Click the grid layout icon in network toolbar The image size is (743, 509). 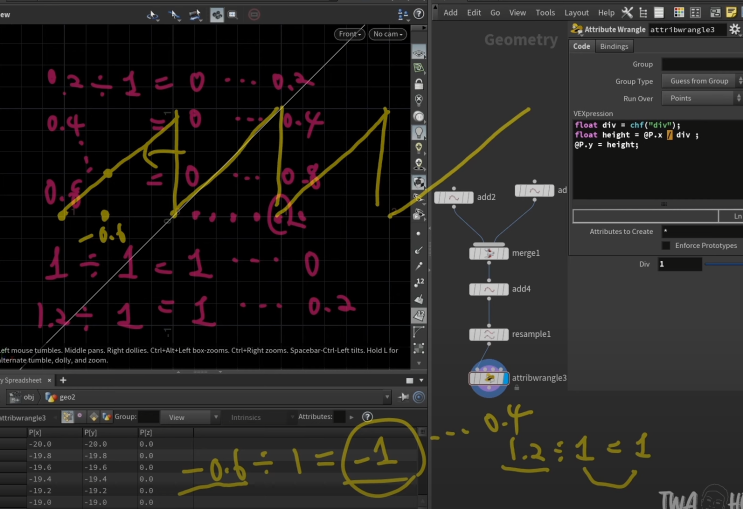click(695, 13)
